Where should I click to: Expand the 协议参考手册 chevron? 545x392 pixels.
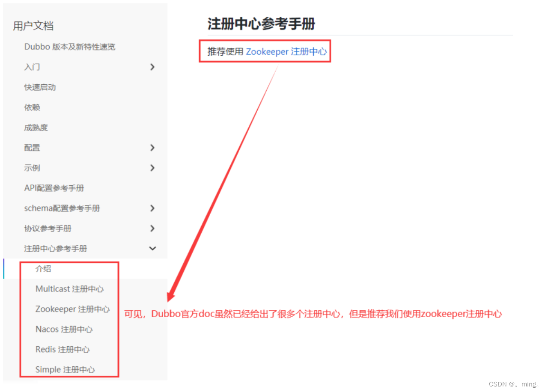tap(152, 229)
